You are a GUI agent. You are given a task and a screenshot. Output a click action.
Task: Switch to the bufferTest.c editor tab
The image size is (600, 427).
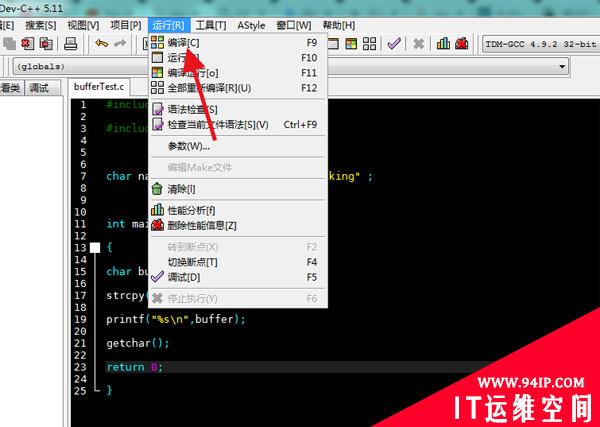[x=99, y=87]
